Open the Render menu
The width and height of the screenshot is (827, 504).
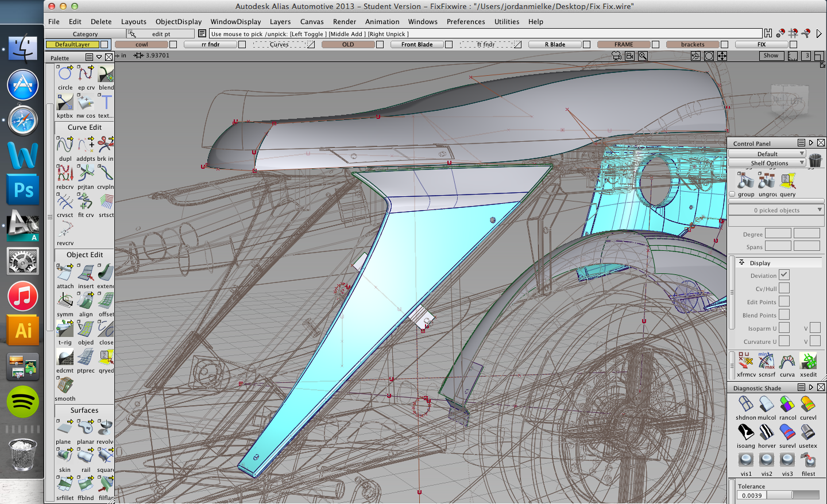[x=345, y=22]
